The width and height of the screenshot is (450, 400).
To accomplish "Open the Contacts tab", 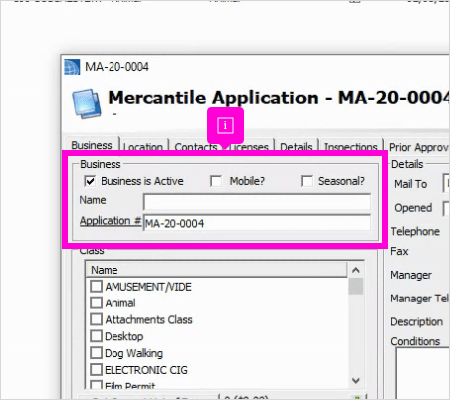I will pos(196,147).
